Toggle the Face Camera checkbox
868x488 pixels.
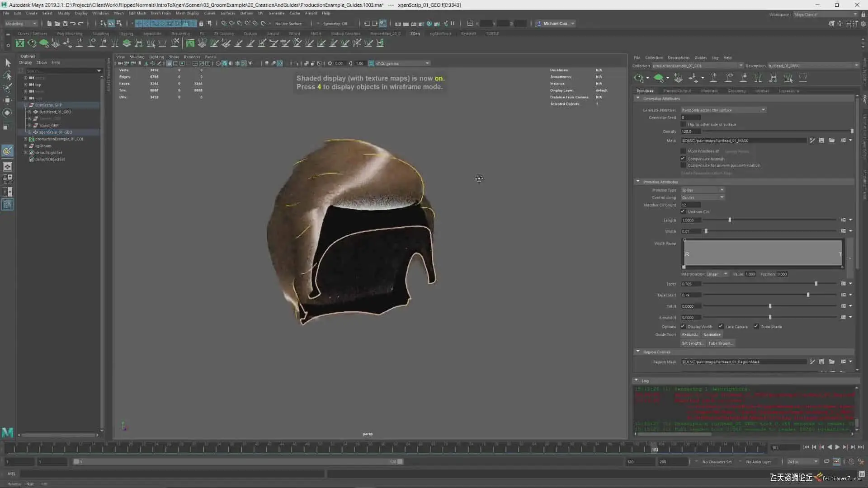[721, 326]
